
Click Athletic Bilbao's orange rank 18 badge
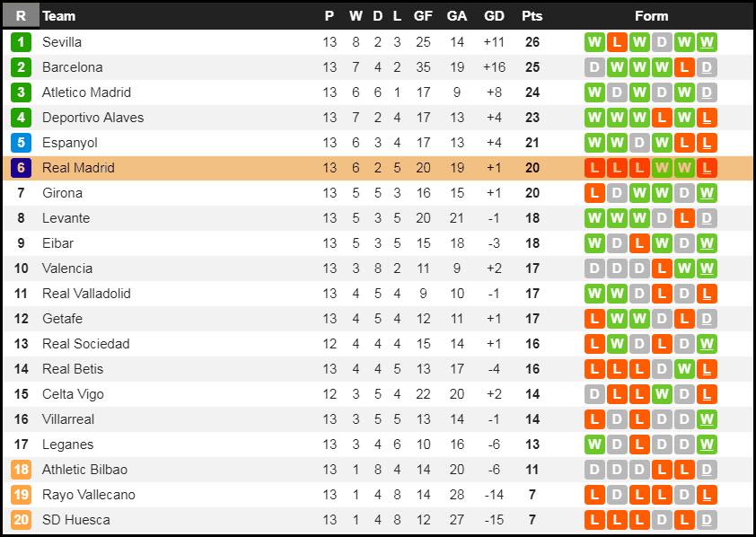coord(21,470)
